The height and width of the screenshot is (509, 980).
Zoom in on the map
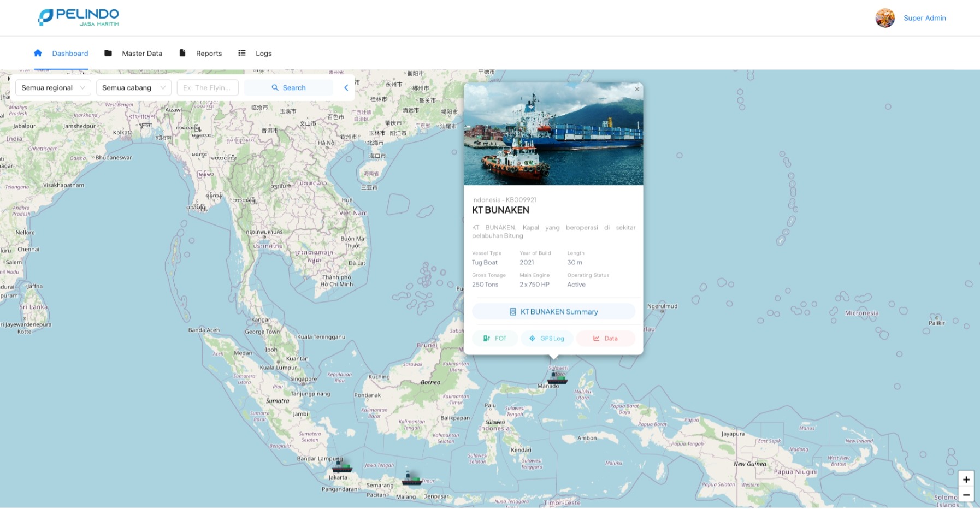pyautogui.click(x=966, y=480)
